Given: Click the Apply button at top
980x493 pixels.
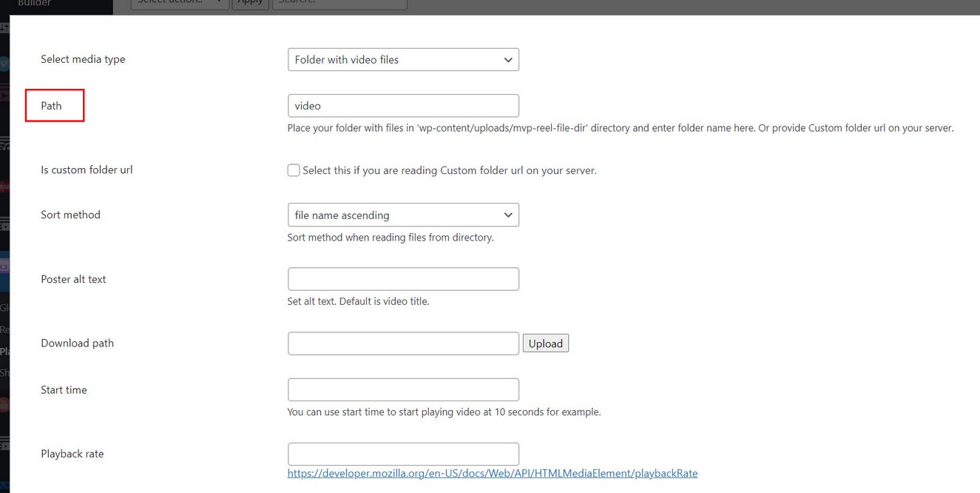Looking at the screenshot, I should [x=250, y=3].
